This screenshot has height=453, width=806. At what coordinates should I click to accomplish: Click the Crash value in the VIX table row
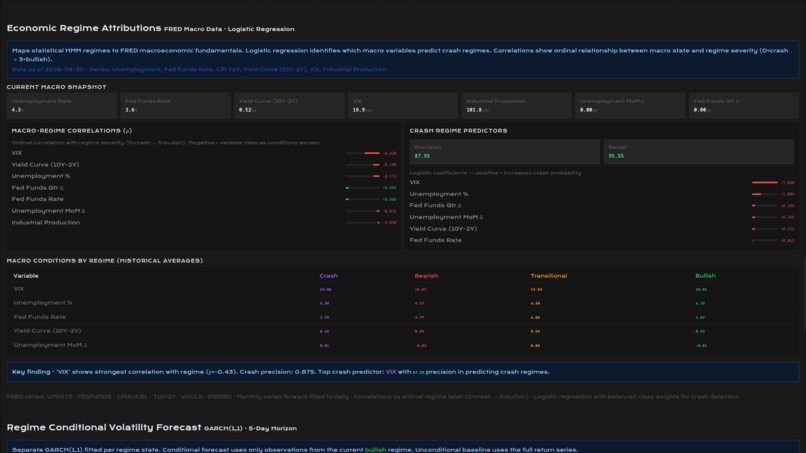pyautogui.click(x=325, y=289)
